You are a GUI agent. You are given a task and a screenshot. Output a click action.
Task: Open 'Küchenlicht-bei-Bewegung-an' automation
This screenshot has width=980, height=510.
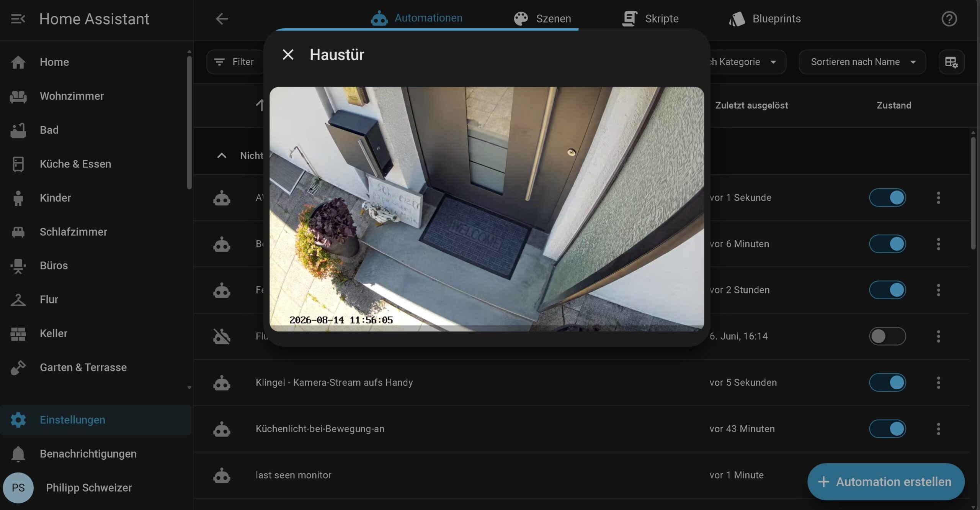(x=320, y=429)
